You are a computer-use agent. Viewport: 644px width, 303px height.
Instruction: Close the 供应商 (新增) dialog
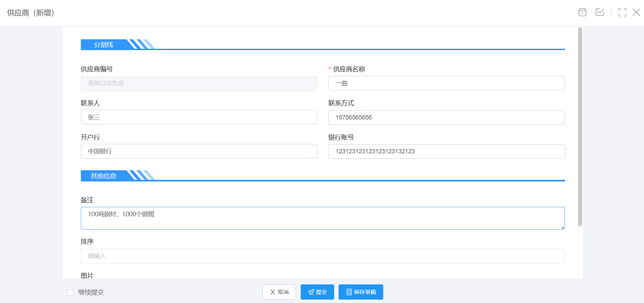(636, 13)
